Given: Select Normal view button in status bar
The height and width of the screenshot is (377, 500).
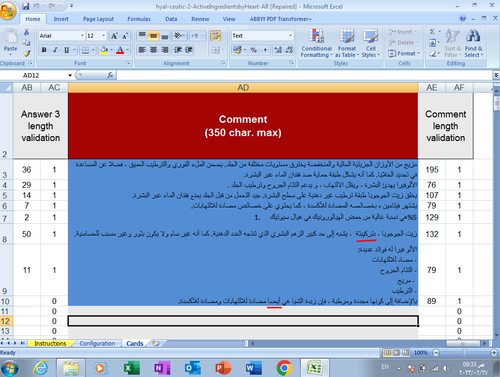Looking at the screenshot, I should click(x=388, y=352).
